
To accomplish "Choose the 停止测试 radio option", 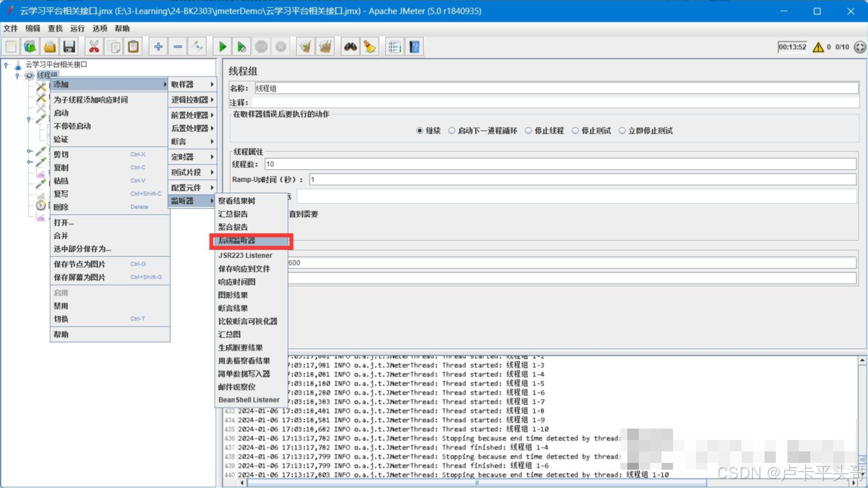I will tap(575, 131).
